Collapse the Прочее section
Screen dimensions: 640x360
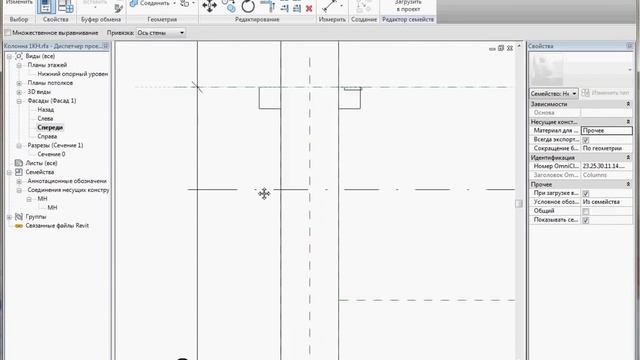click(x=628, y=184)
